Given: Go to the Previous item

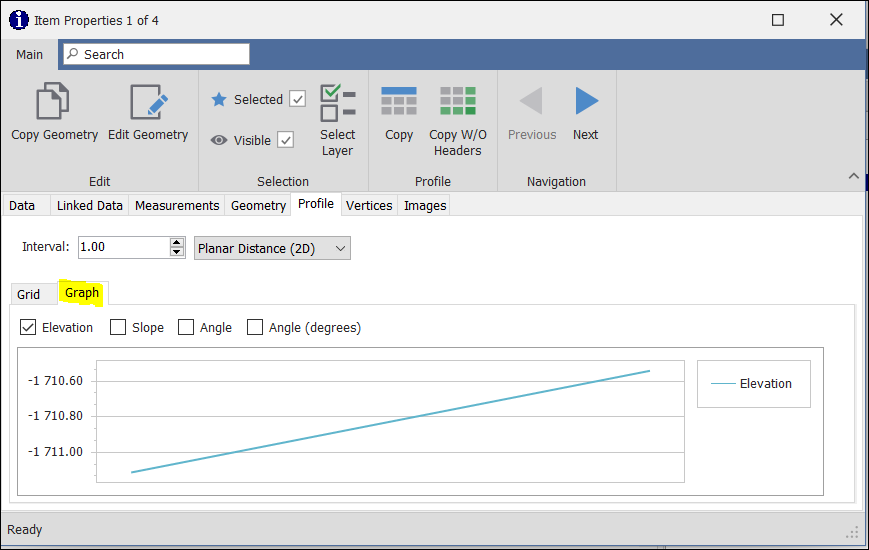Looking at the screenshot, I should 532,102.
